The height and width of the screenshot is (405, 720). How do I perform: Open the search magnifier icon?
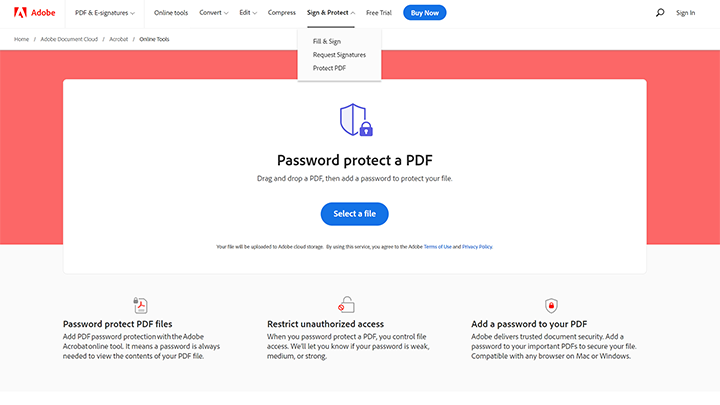pos(659,13)
